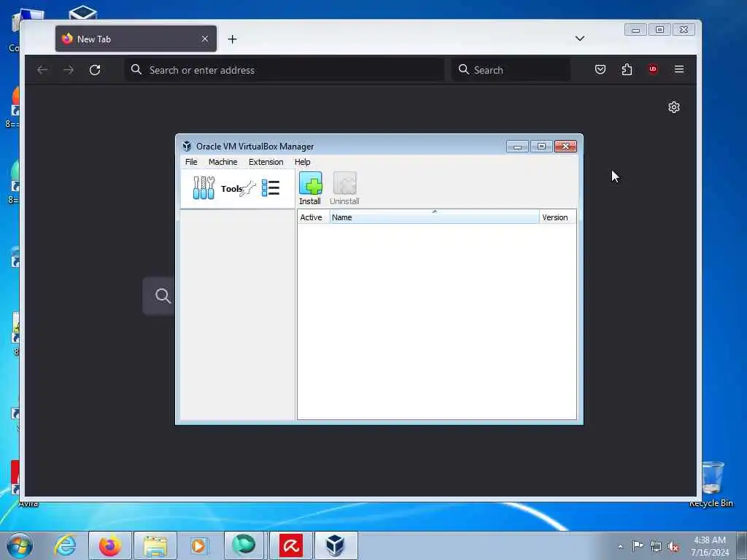Click the Tools pin wrench icon

(248, 189)
